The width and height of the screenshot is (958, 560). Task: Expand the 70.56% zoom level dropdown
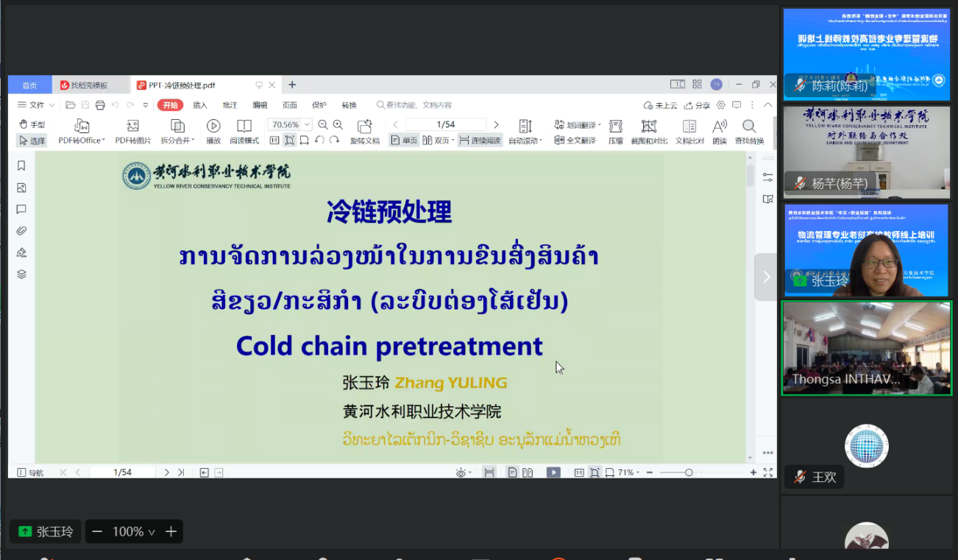(x=307, y=125)
